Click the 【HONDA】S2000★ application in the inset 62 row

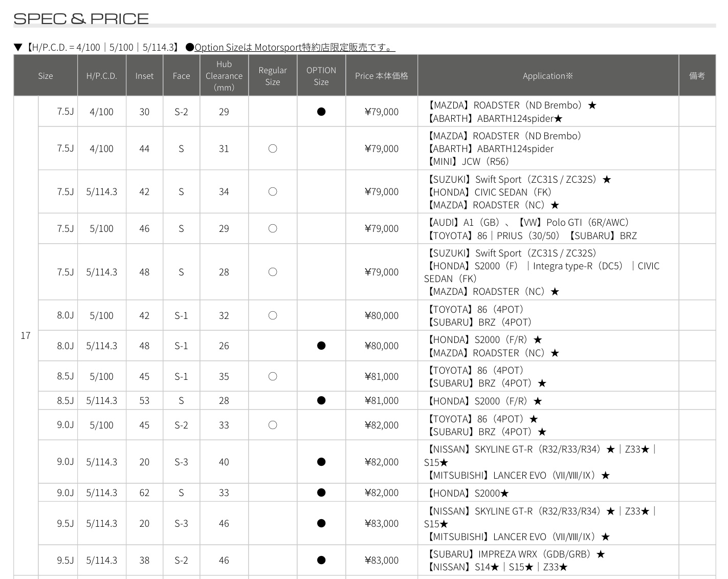tap(467, 493)
